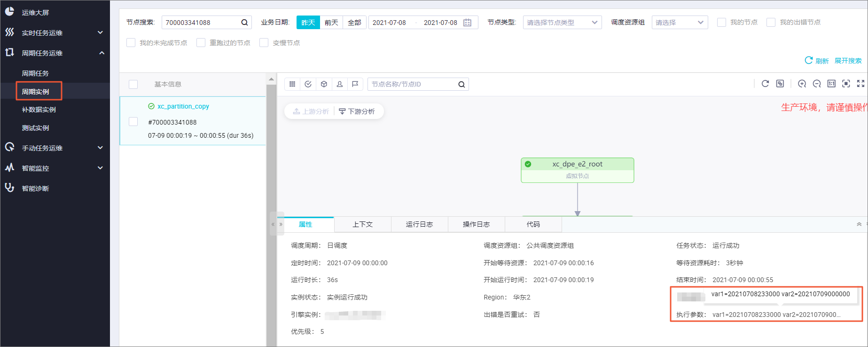Select the checkbox for instance #700003341088
868x347 pixels.
133,122
